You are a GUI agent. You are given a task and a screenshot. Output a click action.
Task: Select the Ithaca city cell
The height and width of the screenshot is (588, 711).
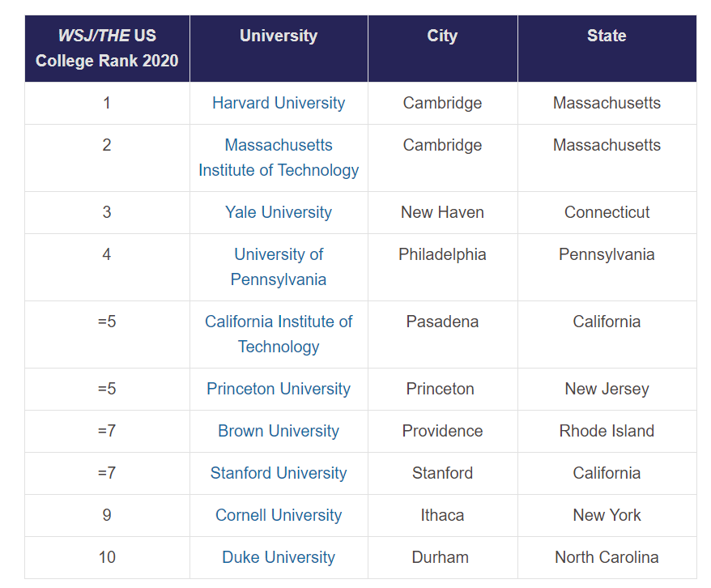pos(442,515)
